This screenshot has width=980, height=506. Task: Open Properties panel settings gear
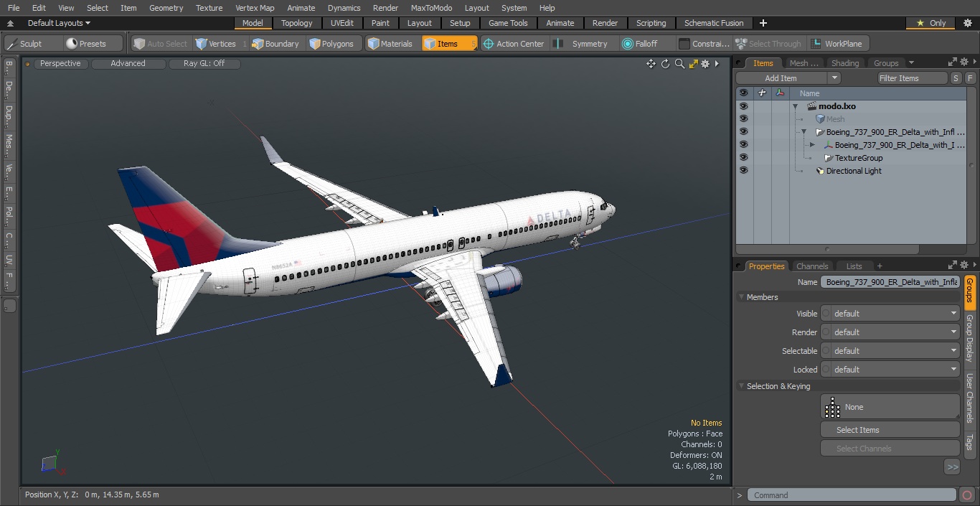965,266
